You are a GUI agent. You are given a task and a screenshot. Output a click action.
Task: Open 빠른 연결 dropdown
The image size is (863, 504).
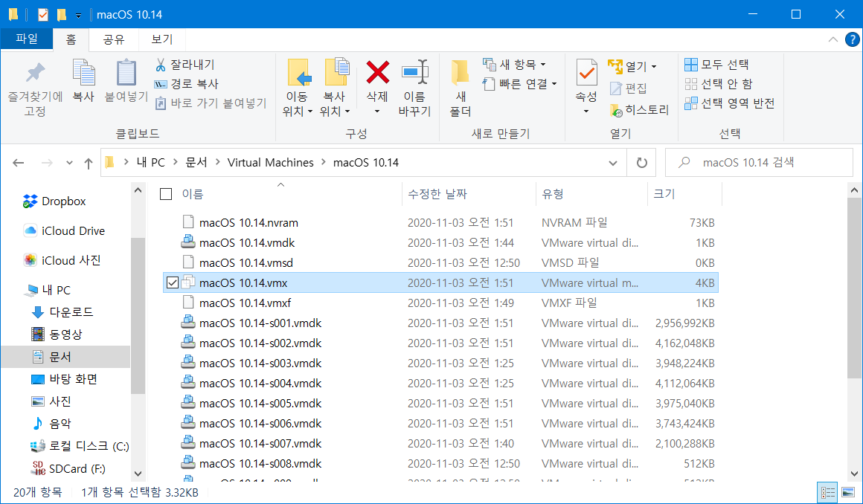520,84
